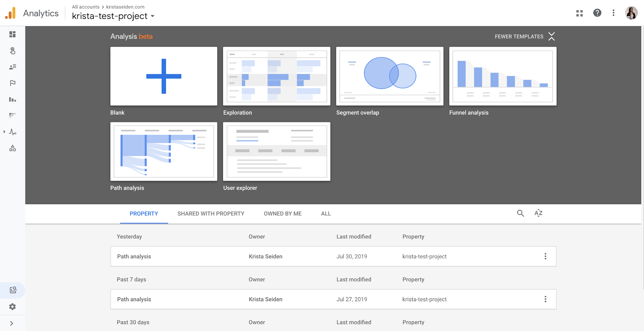
Task: Click the Segment overlap template label
Action: pos(357,113)
